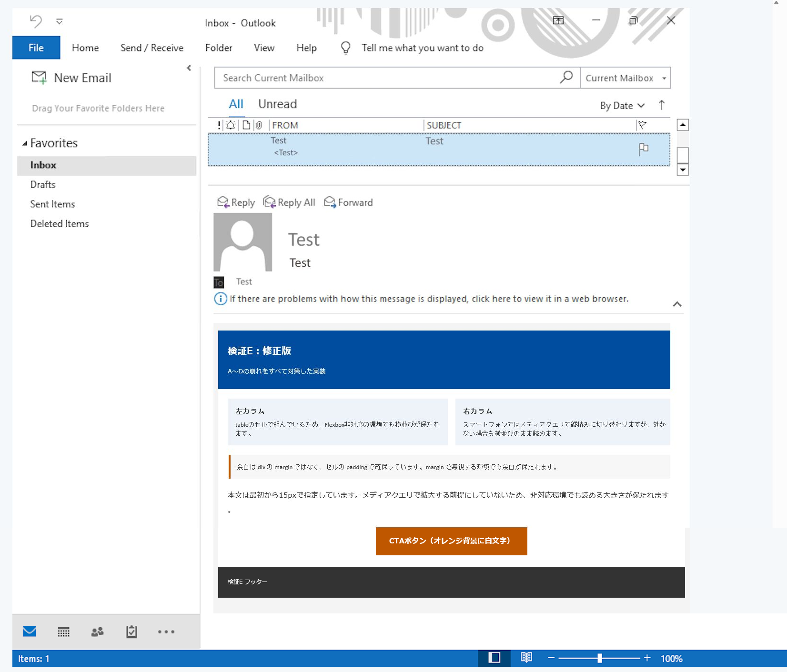The width and height of the screenshot is (787, 672).
Task: Select the Test email in message list
Action: 439,150
